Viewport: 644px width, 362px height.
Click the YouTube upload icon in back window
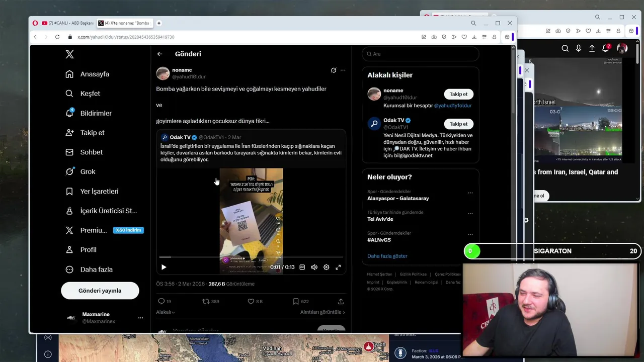pos(592,48)
